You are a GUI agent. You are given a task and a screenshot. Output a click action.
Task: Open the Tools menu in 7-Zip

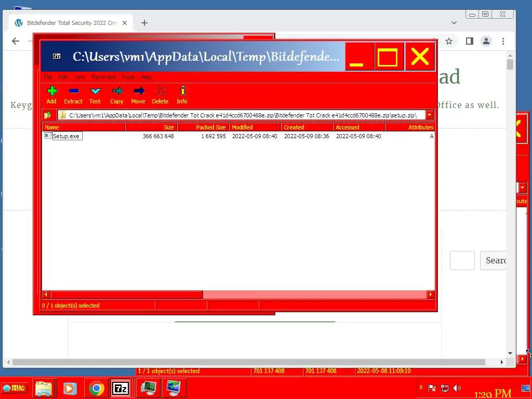coord(128,77)
